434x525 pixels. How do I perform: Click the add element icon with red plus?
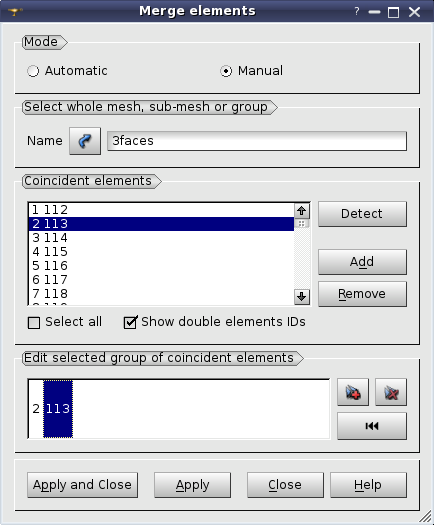(x=353, y=392)
